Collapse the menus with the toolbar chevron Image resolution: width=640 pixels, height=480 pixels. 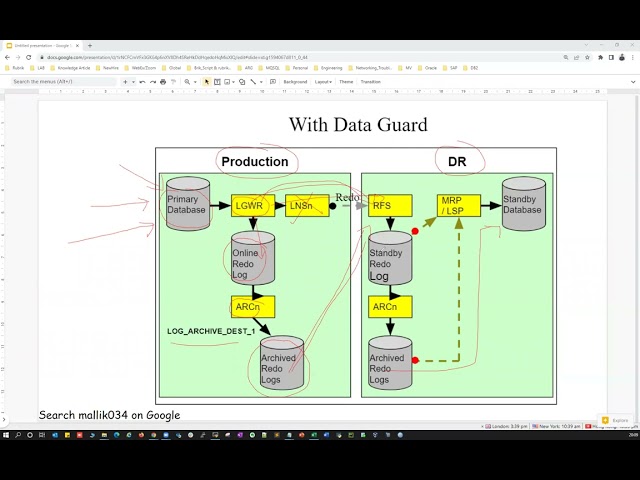click(633, 82)
